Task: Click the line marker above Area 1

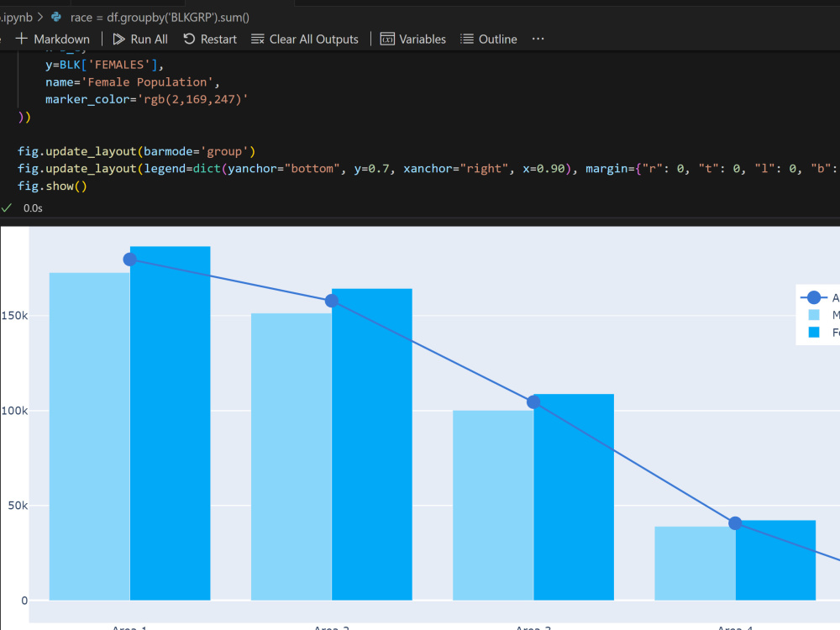Action: 130,260
